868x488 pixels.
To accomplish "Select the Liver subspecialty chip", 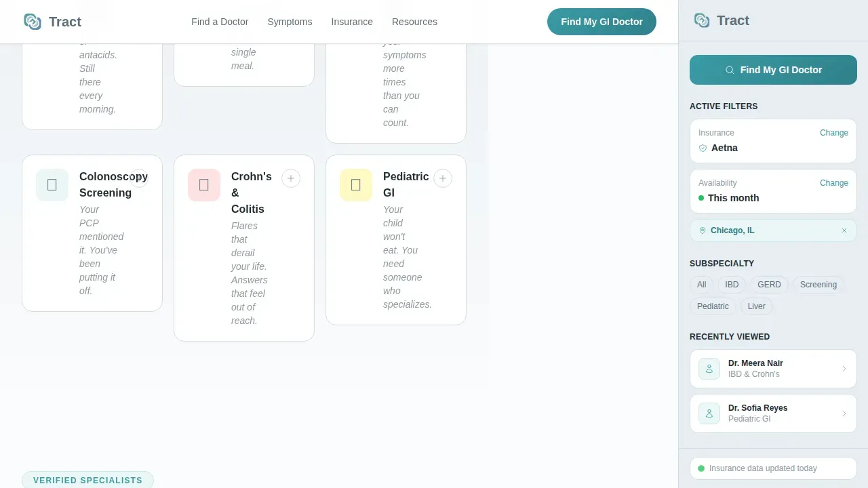I will coord(756,306).
